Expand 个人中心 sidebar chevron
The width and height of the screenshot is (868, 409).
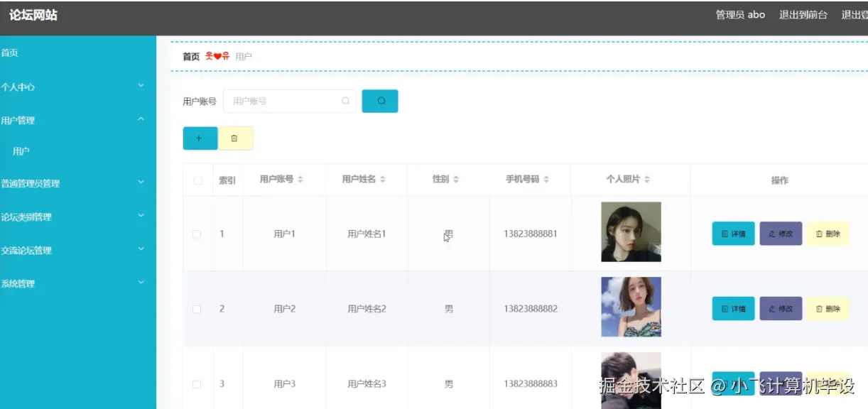141,86
